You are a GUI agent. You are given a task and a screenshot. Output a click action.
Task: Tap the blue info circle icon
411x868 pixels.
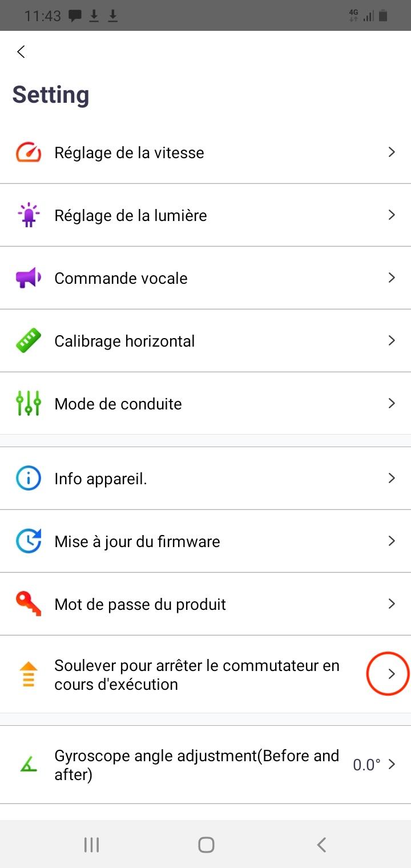coord(28,478)
